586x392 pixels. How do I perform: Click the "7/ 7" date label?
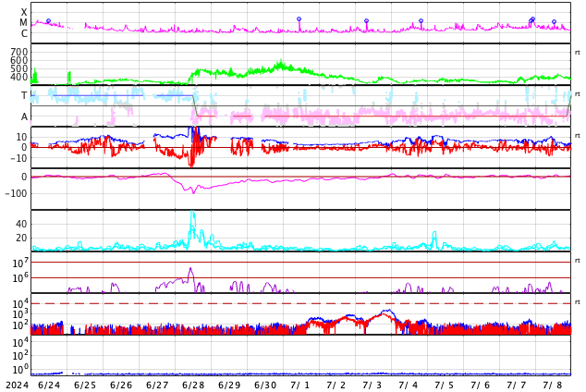[517, 385]
